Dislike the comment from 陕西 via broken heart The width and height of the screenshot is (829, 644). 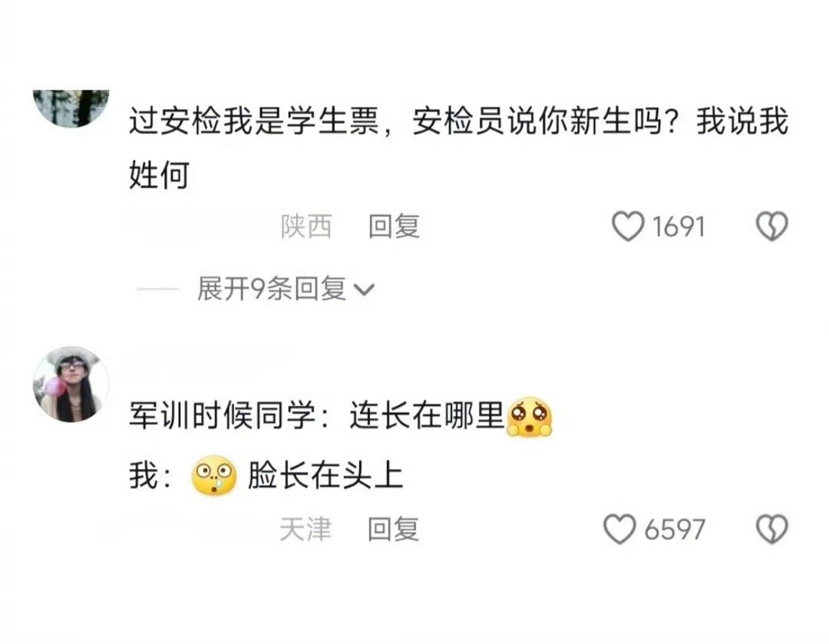[x=772, y=226]
